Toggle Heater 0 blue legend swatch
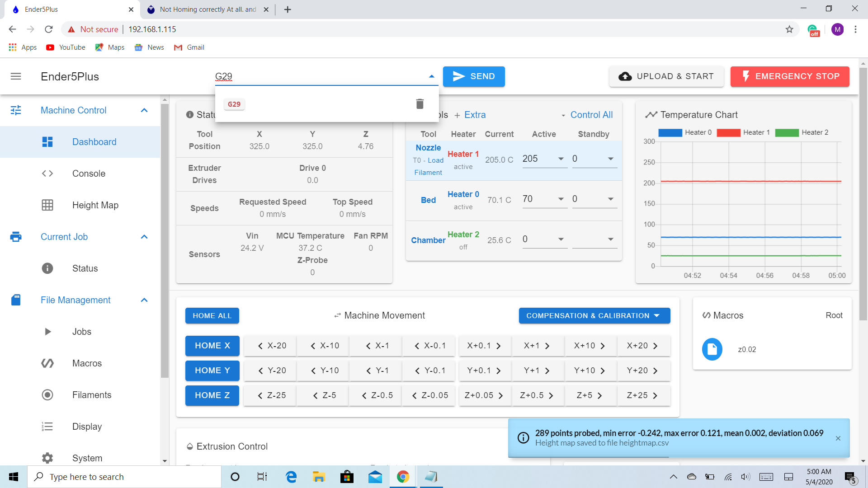Image resolution: width=868 pixels, height=488 pixels. coord(670,132)
